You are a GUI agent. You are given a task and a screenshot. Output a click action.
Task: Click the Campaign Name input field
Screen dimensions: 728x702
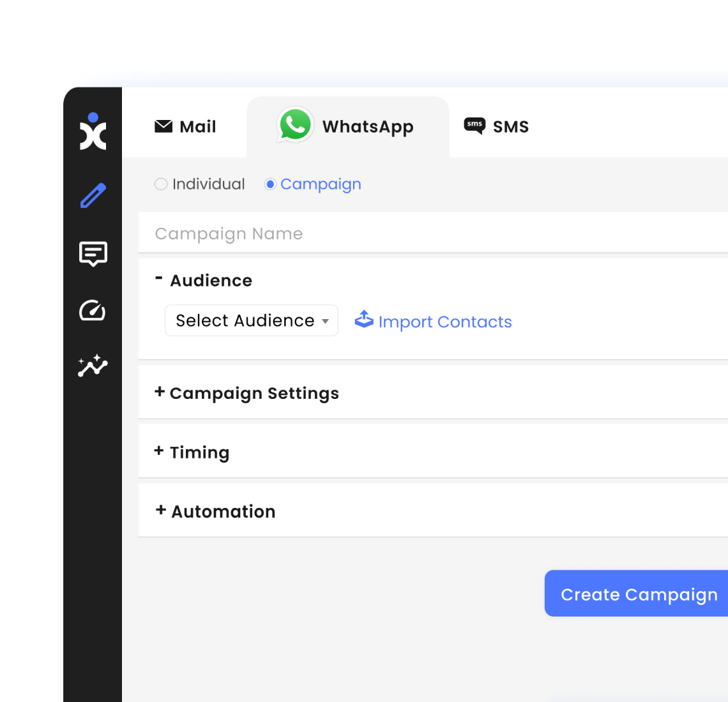point(433,233)
